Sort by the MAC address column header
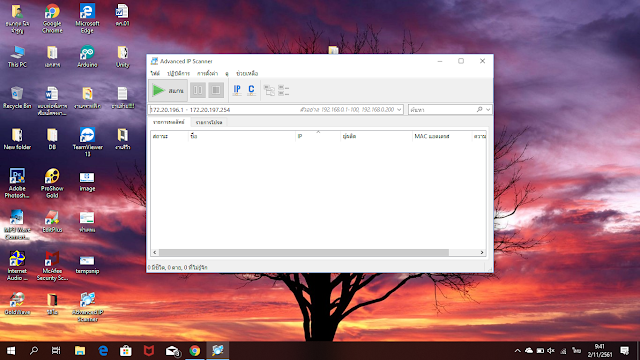This screenshot has height=360, width=640. tap(442, 136)
